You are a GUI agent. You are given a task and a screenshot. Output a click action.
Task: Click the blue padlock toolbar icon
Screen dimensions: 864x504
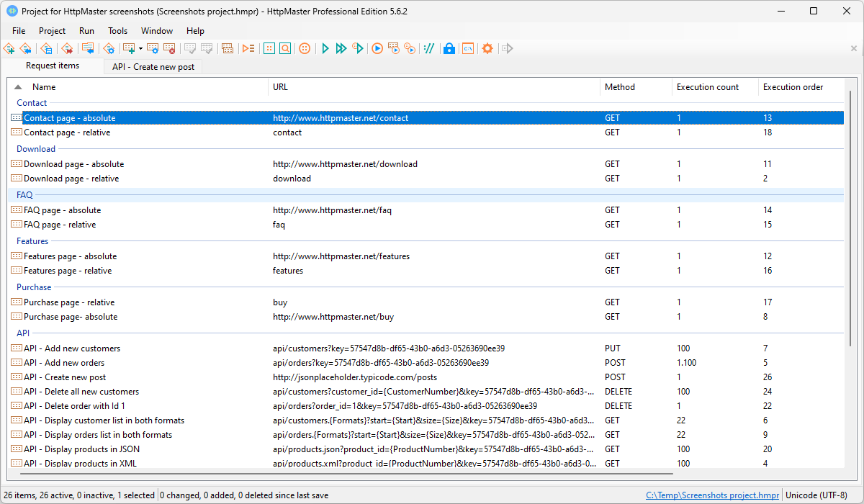pyautogui.click(x=449, y=48)
